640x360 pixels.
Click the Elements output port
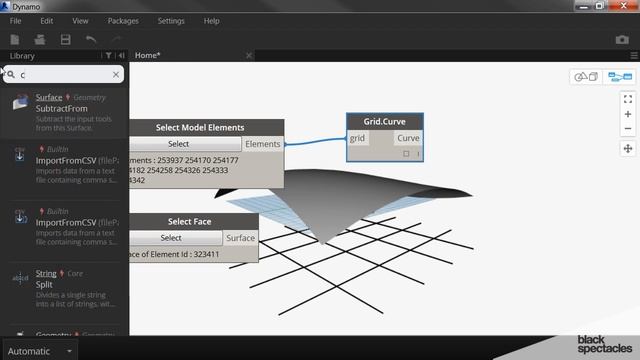pos(263,144)
